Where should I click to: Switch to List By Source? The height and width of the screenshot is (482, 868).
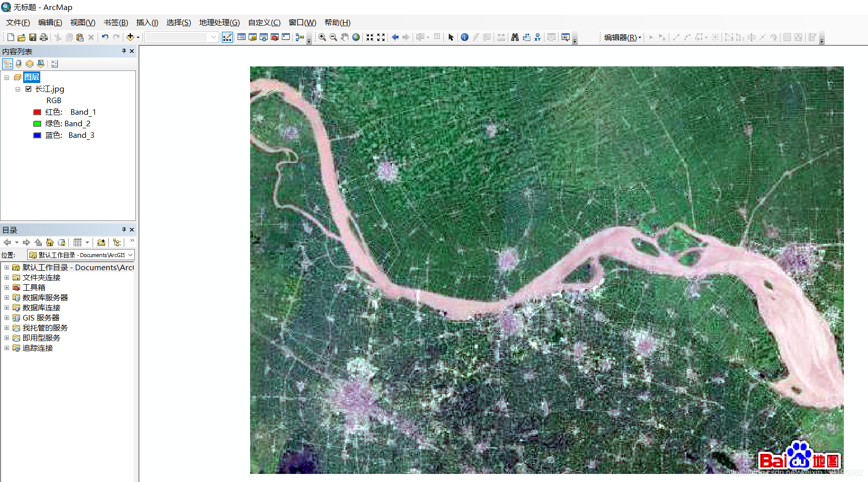tap(19, 64)
